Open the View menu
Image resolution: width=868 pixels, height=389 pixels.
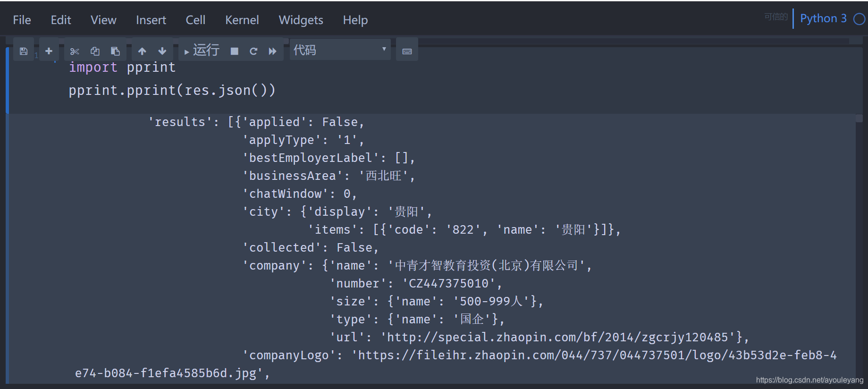pyautogui.click(x=103, y=20)
